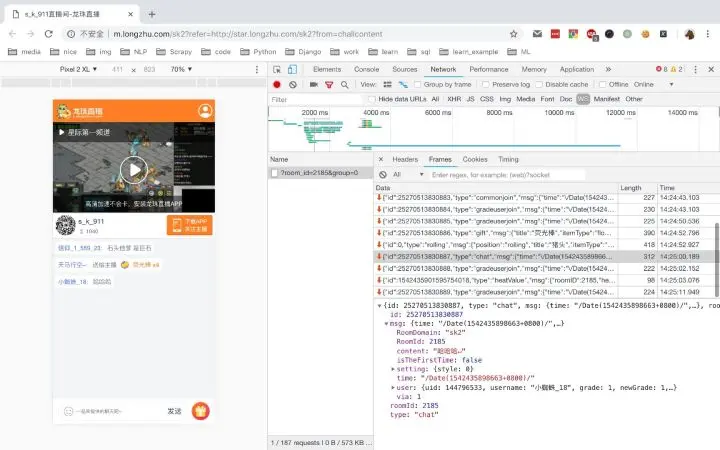Open the Chrome three-dot menu
The height and width of the screenshot is (450, 720).
[x=708, y=34]
